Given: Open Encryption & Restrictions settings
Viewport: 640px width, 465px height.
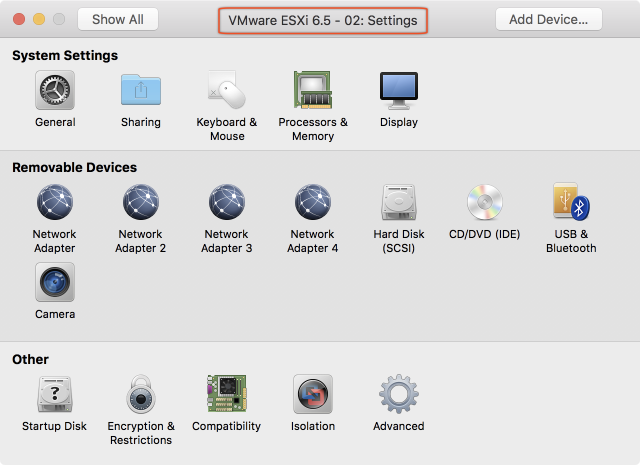Looking at the screenshot, I should tap(141, 395).
